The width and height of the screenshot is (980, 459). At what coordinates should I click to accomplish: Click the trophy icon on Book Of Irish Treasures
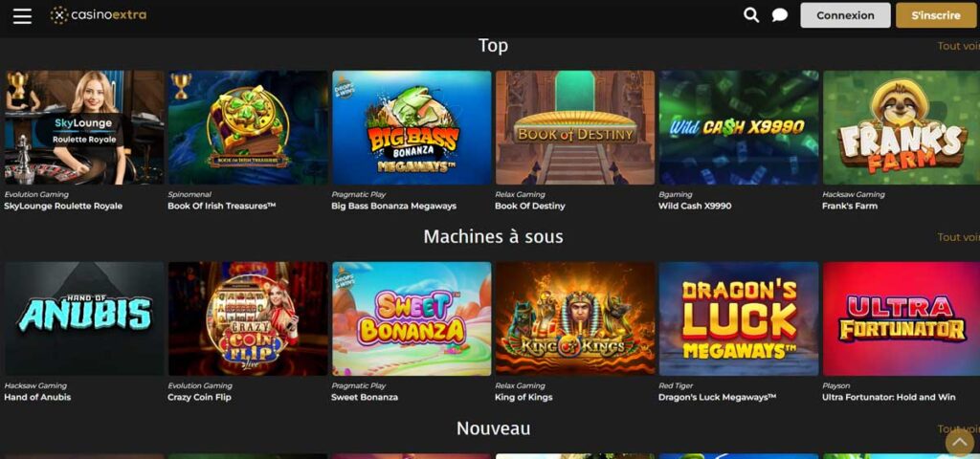tap(181, 85)
